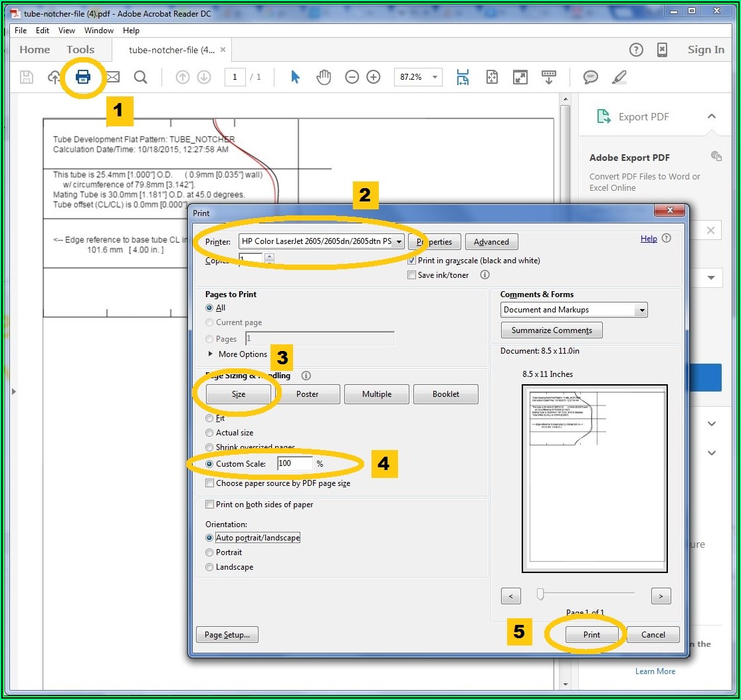
Task: Open the Edit menu
Action: (43, 31)
